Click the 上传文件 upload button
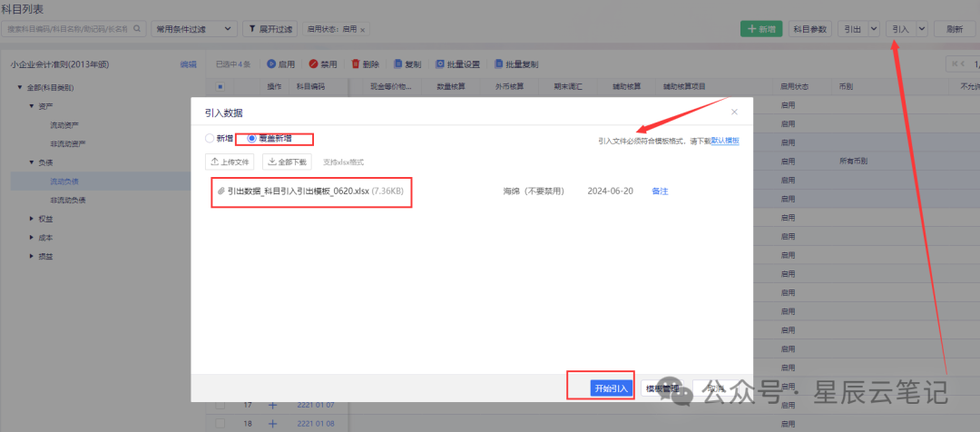 click(230, 162)
